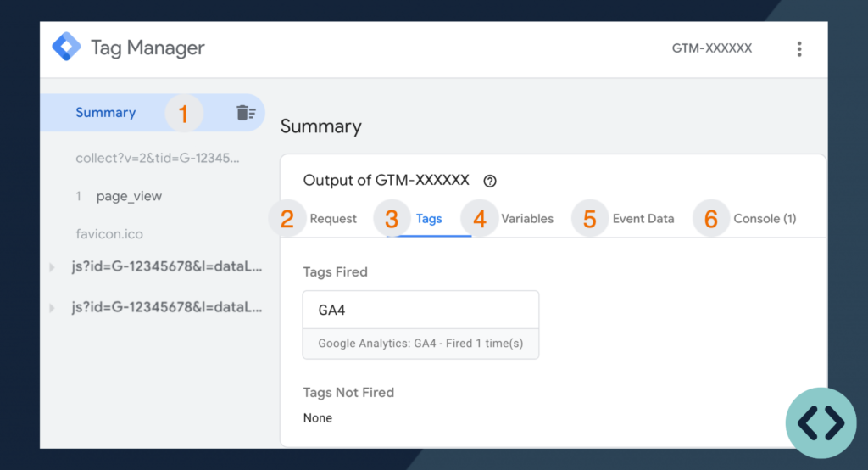868x470 pixels.
Task: Switch to the Request tab
Action: 332,219
